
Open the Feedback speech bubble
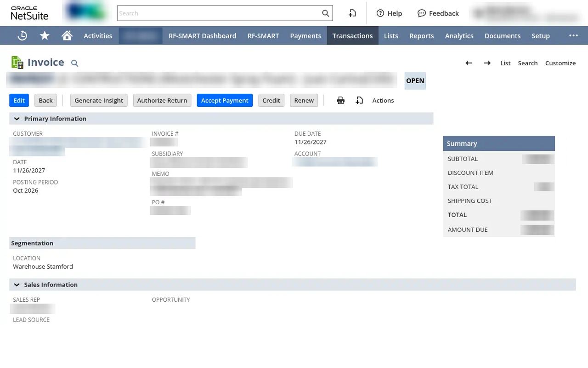(x=438, y=13)
